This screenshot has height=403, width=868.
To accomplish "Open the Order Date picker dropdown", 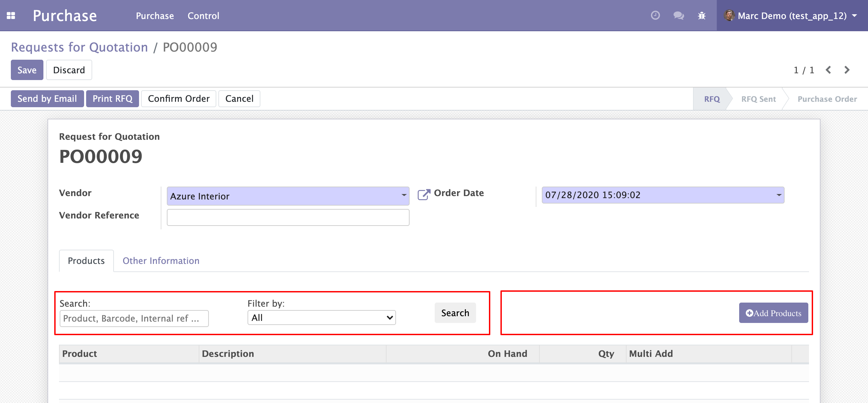I will click(778, 195).
